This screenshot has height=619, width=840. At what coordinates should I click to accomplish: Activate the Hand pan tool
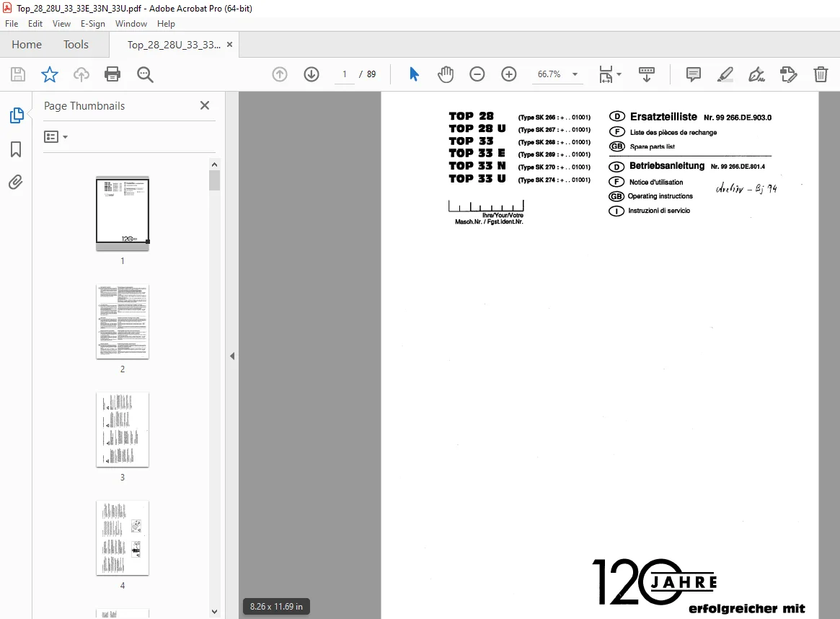(445, 74)
